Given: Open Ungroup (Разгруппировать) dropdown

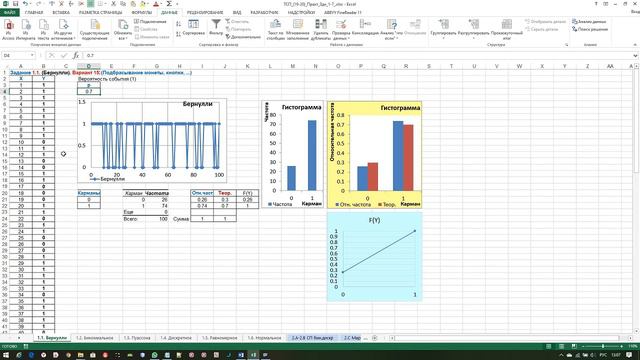Looking at the screenshot, I should 473,29.
